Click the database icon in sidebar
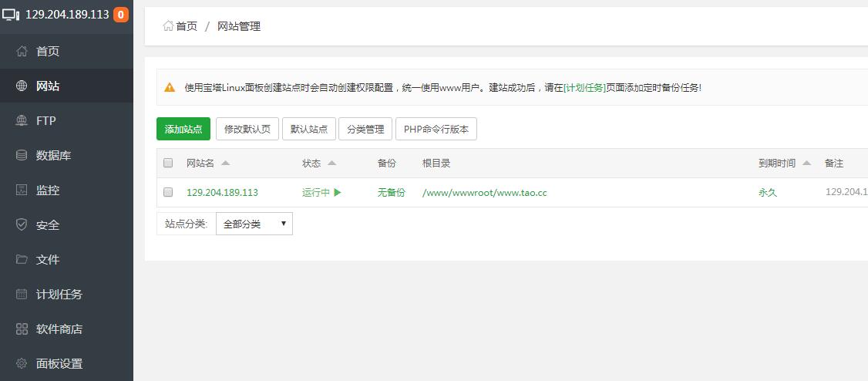868x381 pixels. (x=22, y=156)
